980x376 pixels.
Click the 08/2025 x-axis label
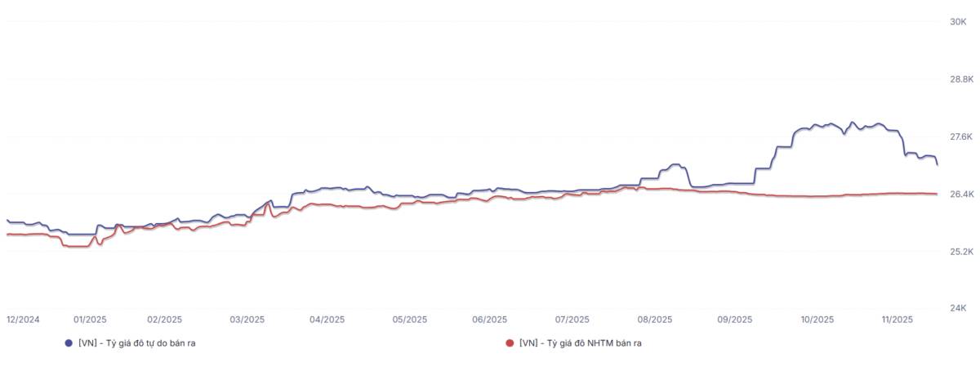point(655,320)
